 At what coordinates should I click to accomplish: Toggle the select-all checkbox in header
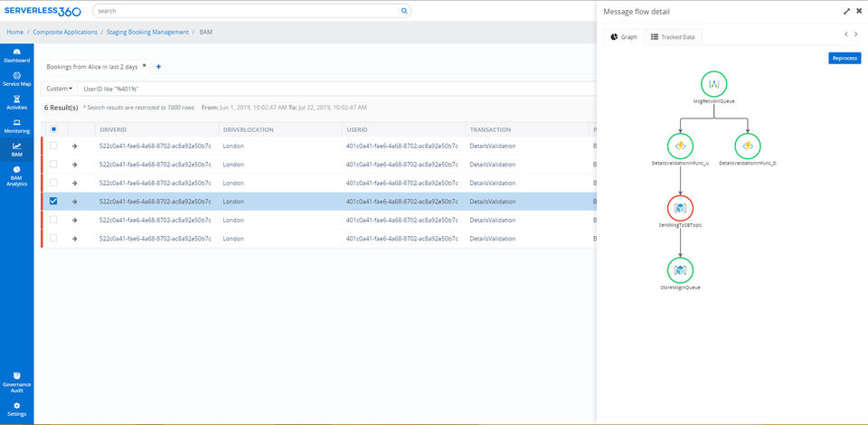coord(53,129)
